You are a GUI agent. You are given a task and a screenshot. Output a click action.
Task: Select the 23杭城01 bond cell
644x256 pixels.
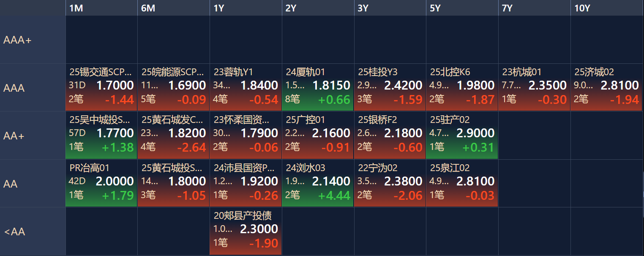pos(534,87)
